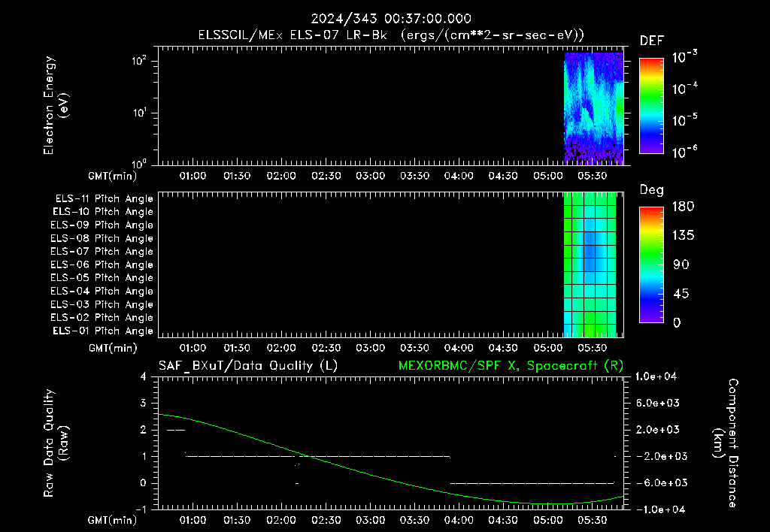Click the Deg pitch angle color bar
770x532 pixels.
click(651, 264)
